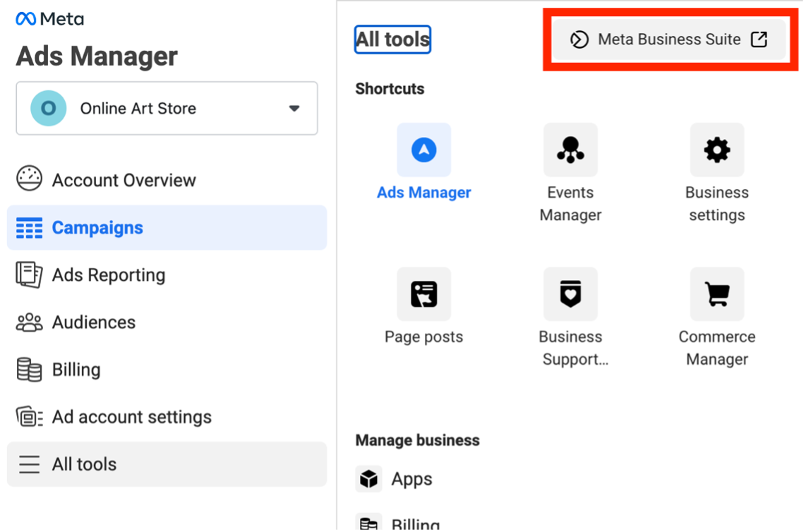Image resolution: width=806 pixels, height=532 pixels.
Task: Click the Business settings gear icon
Action: [716, 150]
